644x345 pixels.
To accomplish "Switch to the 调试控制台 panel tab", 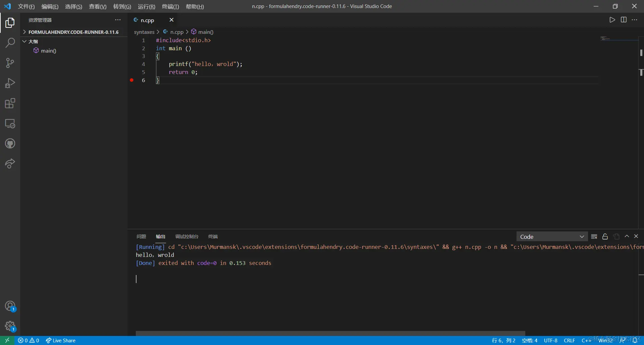I will click(x=187, y=236).
